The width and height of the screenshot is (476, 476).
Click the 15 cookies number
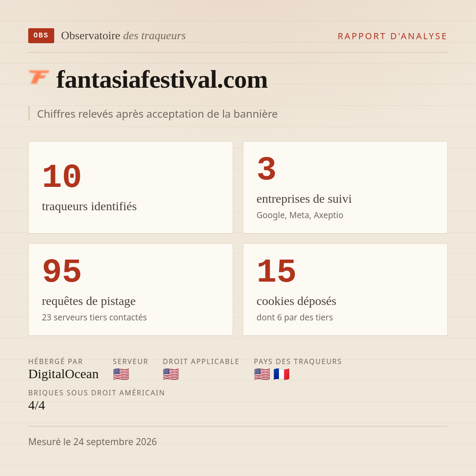[276, 271]
